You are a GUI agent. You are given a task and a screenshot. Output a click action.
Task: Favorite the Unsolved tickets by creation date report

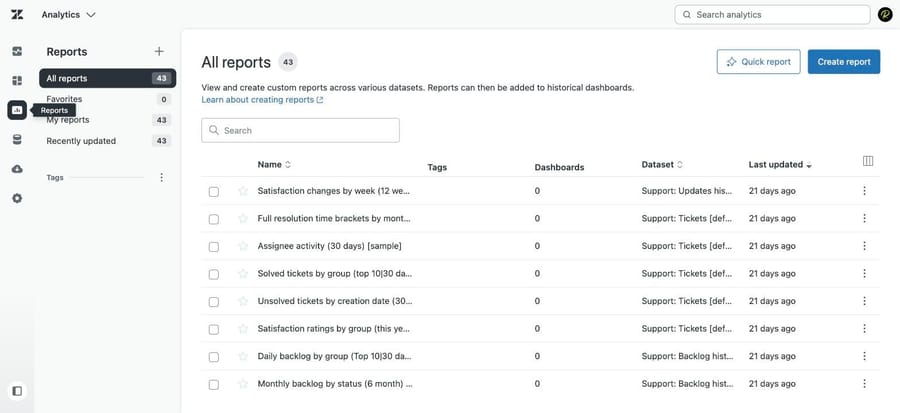tap(243, 301)
